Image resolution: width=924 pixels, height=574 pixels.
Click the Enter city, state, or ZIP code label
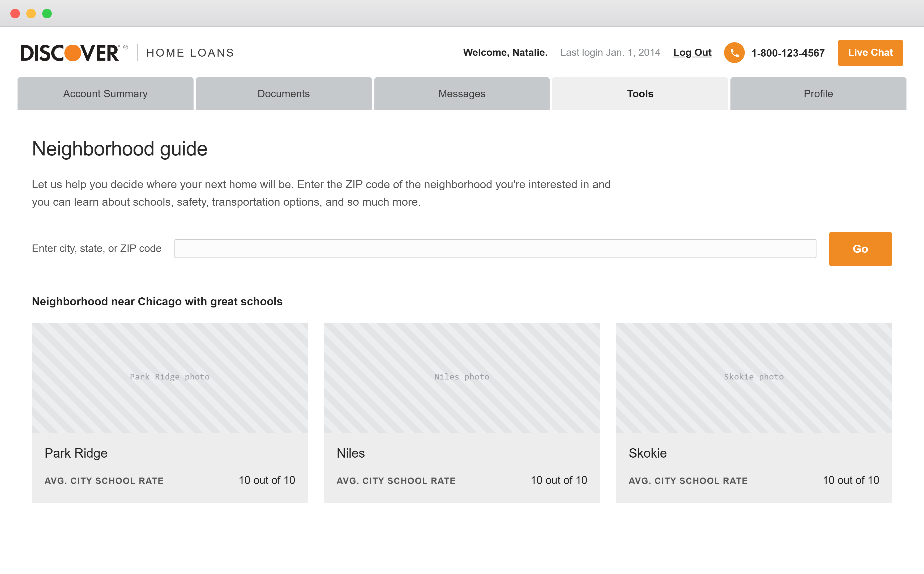pos(97,249)
